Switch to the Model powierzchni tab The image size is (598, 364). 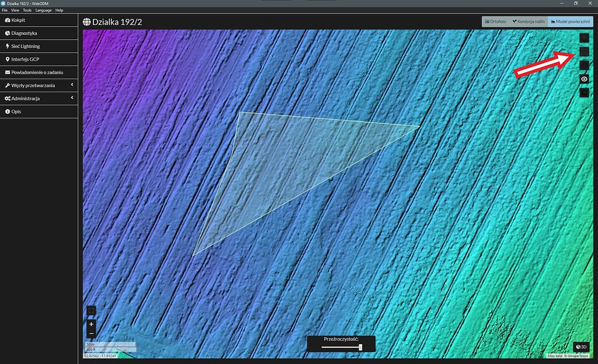point(569,21)
